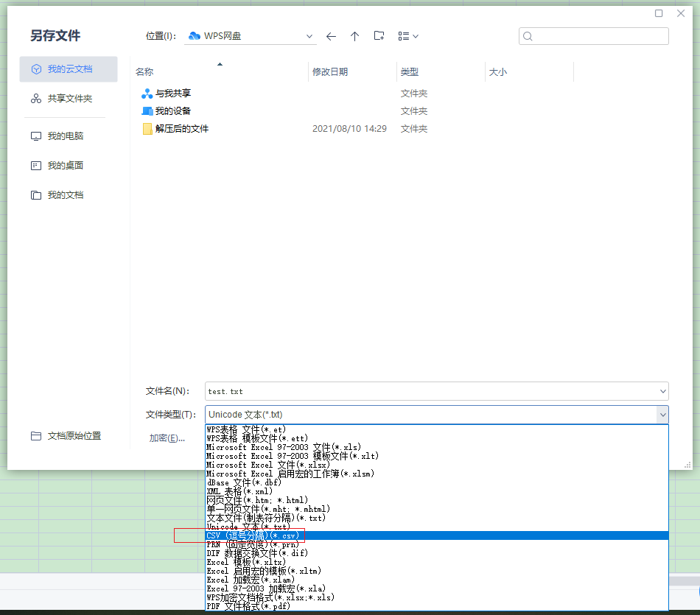Sort by 大小 column header

[x=498, y=72]
